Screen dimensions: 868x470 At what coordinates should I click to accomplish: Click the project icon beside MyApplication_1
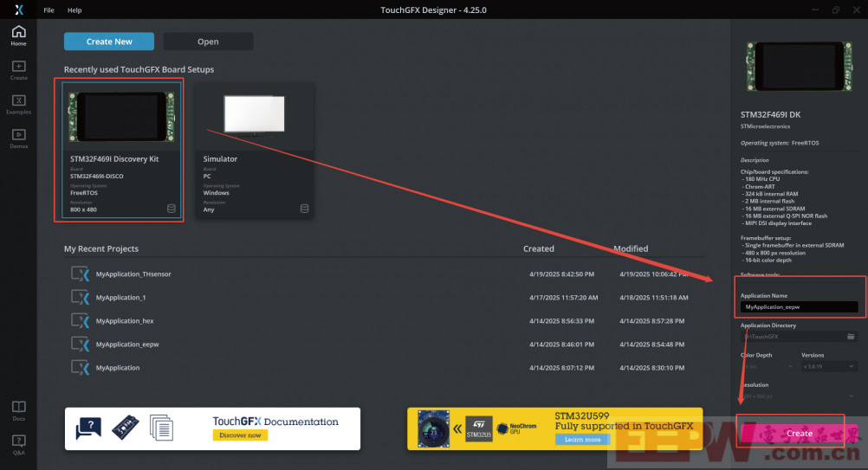pos(81,298)
